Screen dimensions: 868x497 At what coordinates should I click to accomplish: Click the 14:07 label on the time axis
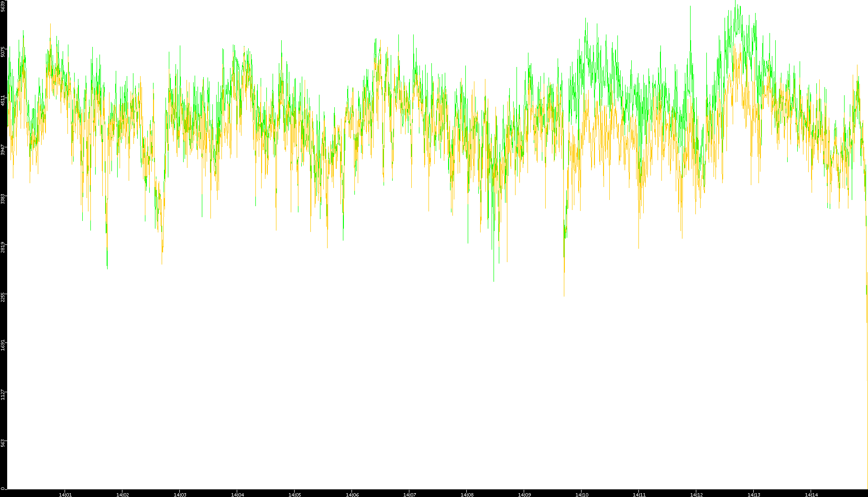point(409,495)
